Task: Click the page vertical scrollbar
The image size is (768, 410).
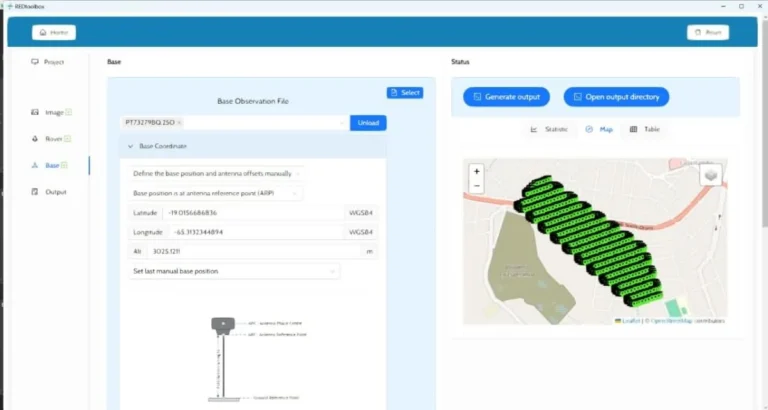Action: 765,122
